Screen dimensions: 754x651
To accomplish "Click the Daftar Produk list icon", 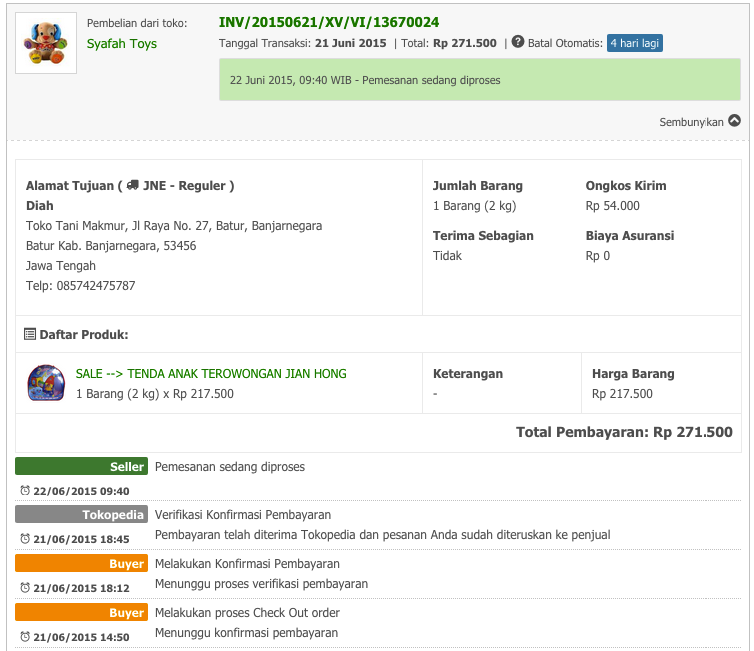I will coord(30,334).
